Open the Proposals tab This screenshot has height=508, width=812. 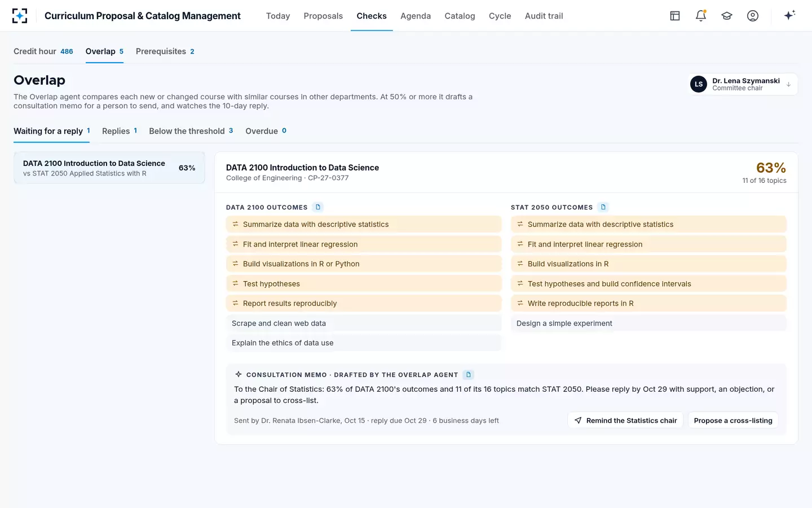tap(323, 16)
